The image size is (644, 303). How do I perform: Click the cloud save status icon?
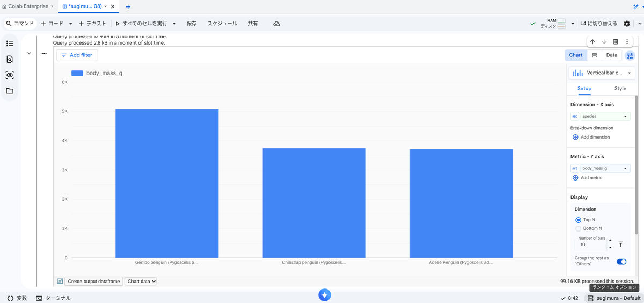point(276,24)
